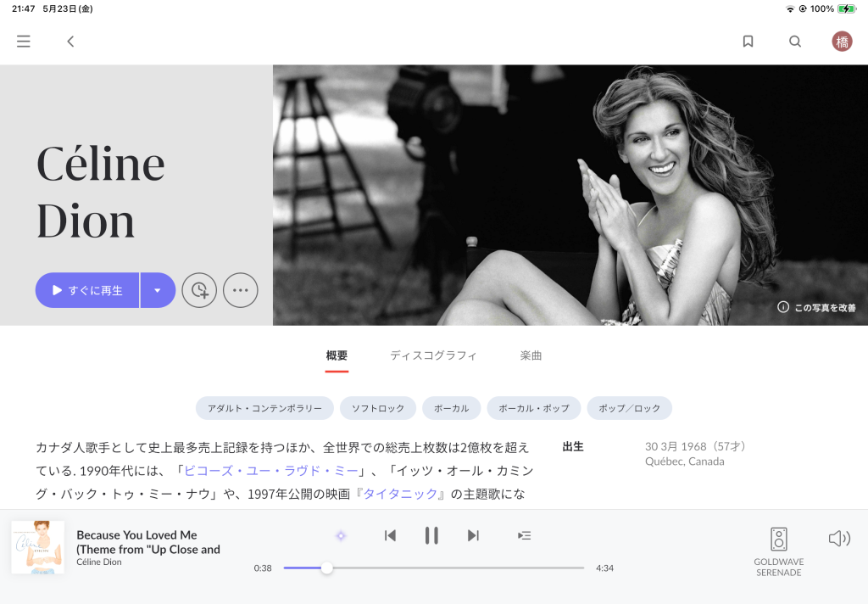Click the status bar date 5月23日(金)
The image size is (868, 604).
tap(68, 8)
